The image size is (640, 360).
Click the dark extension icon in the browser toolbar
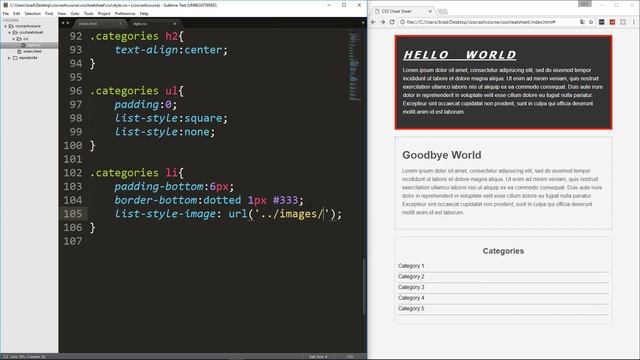pyautogui.click(x=602, y=22)
